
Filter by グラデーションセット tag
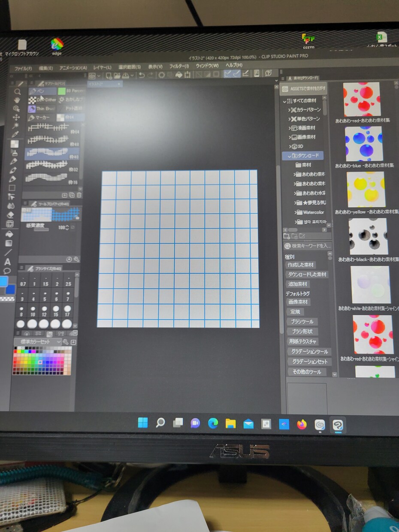pyautogui.click(x=309, y=362)
